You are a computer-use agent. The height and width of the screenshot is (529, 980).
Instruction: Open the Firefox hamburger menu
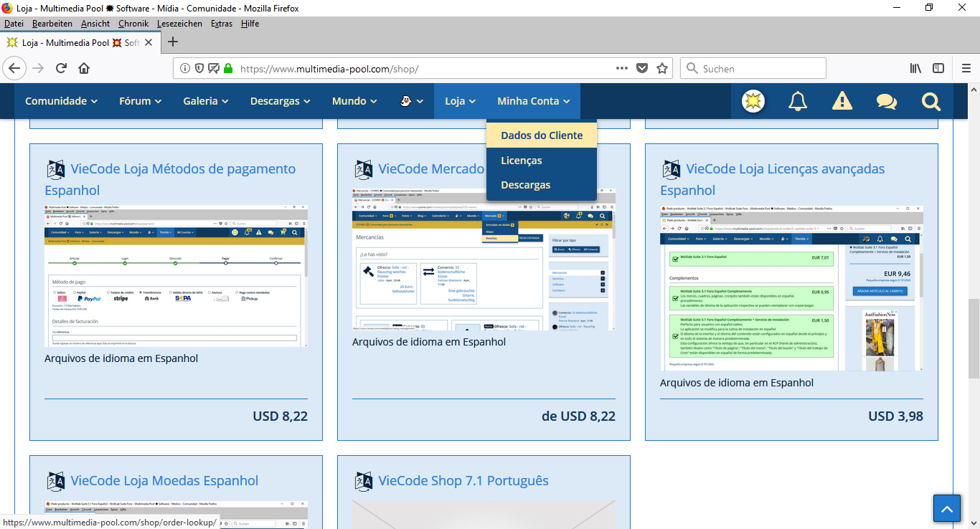coord(966,69)
